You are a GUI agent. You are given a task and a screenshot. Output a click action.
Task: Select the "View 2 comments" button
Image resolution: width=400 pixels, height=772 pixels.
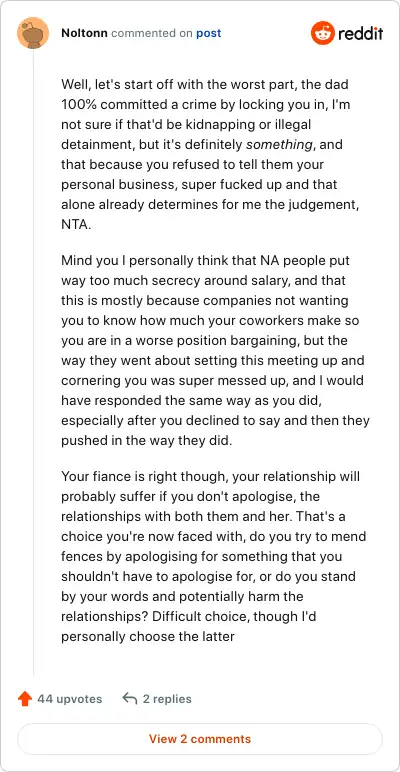point(200,739)
